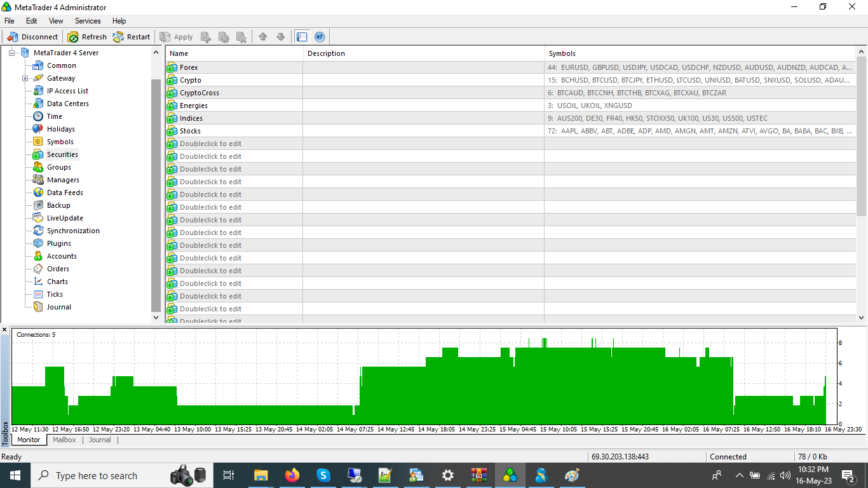Open Firefox from the taskbar
This screenshot has width=868, height=488.
point(292,475)
